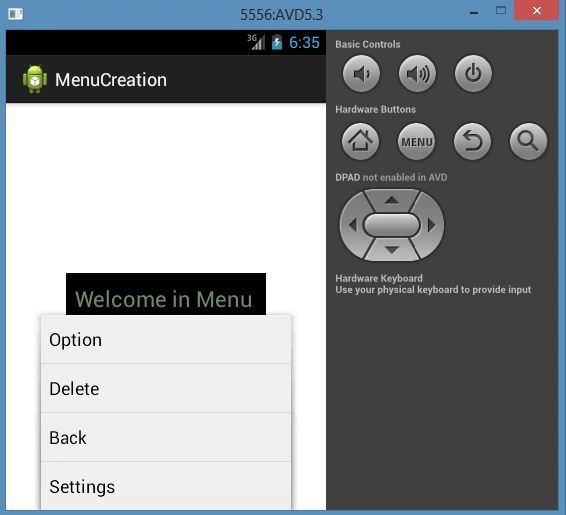
Task: Click the 5556:AVD5.3 window title
Action: pos(282,15)
